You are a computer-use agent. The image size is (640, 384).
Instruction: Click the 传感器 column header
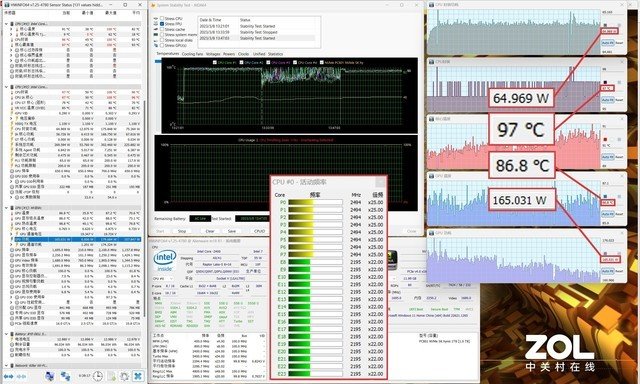[x=9, y=13]
